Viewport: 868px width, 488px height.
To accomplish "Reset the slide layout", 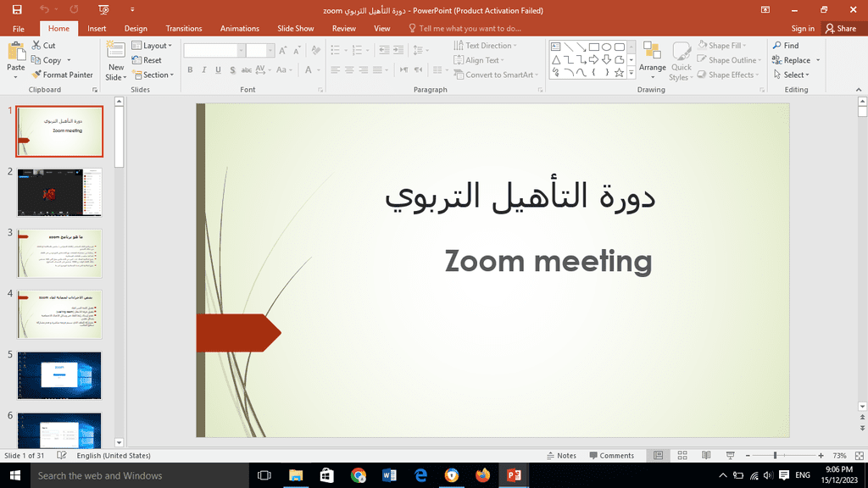I will [147, 60].
